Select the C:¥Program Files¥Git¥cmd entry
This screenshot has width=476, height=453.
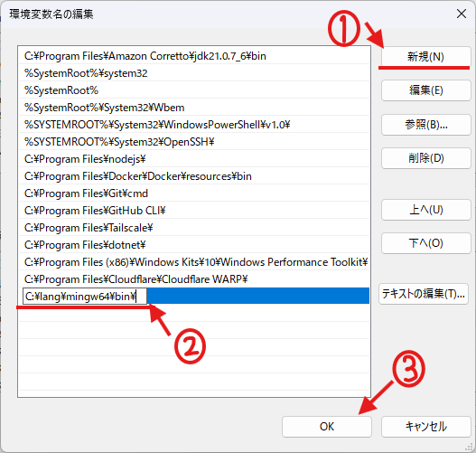pos(194,193)
